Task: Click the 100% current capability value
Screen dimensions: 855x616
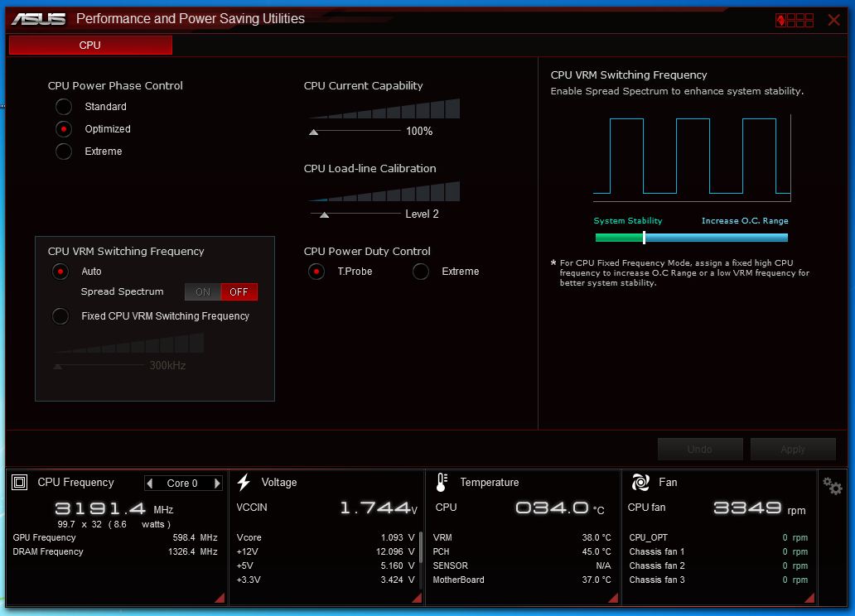Action: [x=418, y=132]
